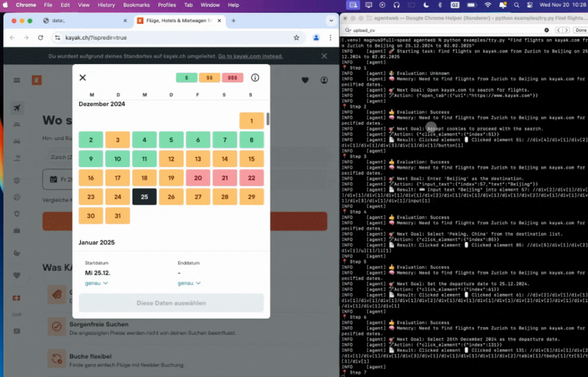This screenshot has width=588, height=377.
Task: Click the green $ price legend chip
Action: click(187, 78)
